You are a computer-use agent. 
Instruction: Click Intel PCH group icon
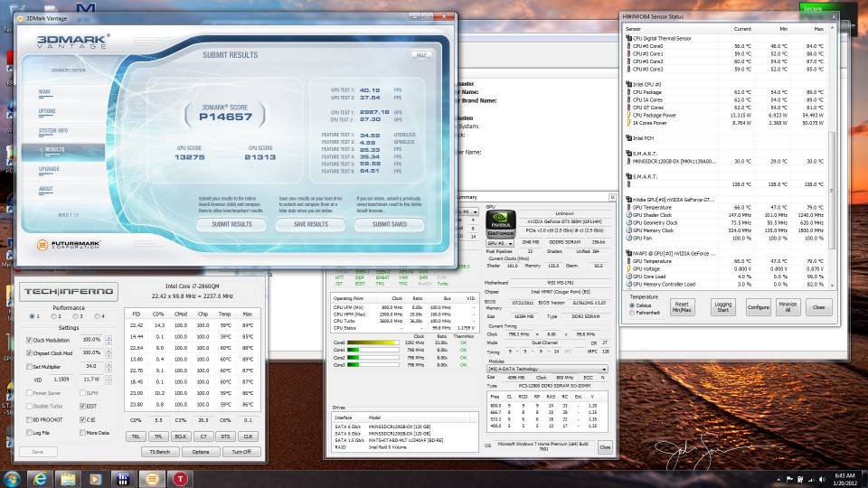click(x=629, y=137)
